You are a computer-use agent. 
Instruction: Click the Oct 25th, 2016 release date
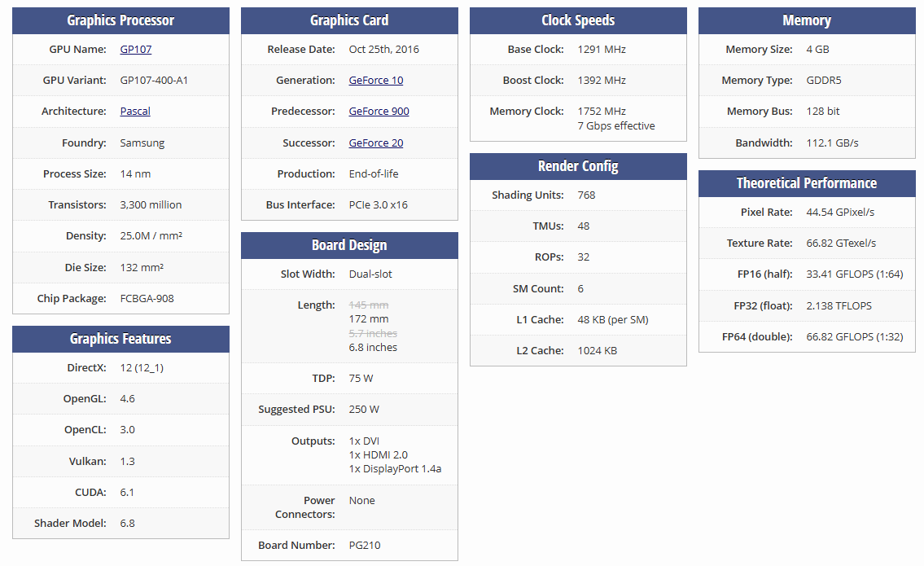click(x=383, y=50)
